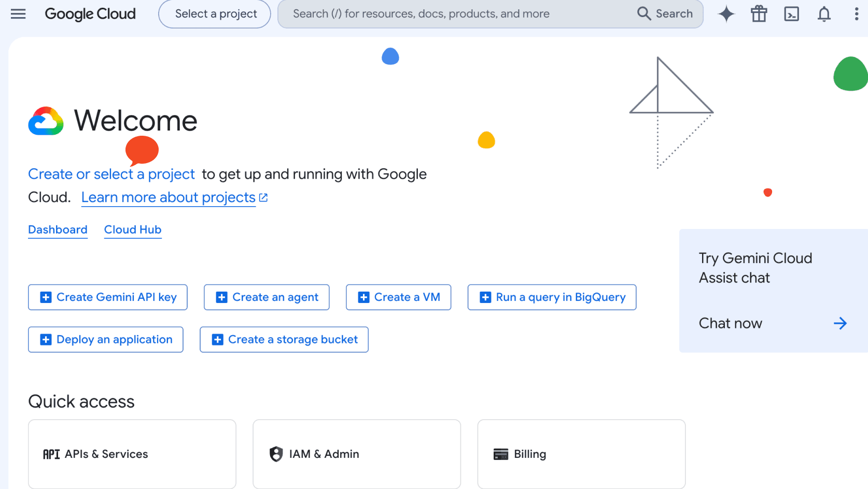This screenshot has height=489, width=868.
Task: Click Create a storage bucket button
Action: [284, 340]
